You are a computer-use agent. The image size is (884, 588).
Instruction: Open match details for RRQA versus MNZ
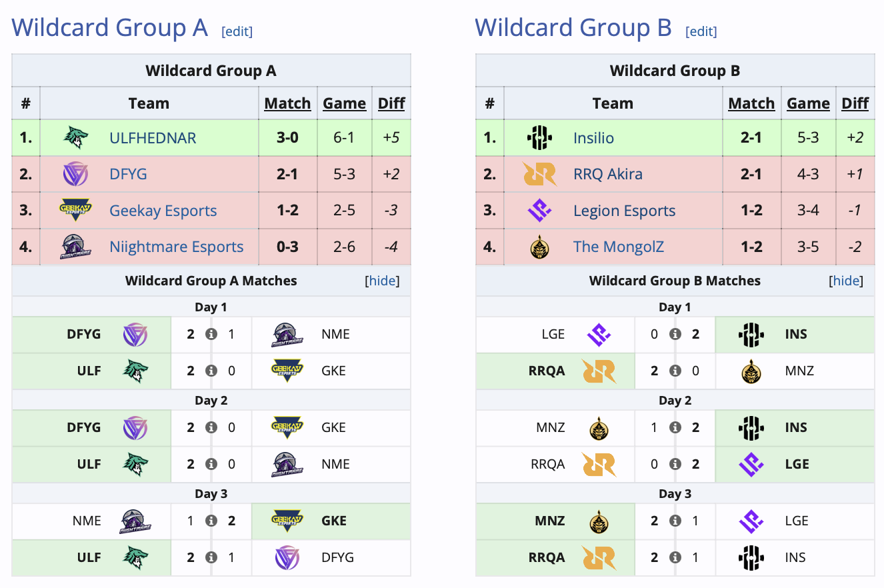pyautogui.click(x=675, y=371)
